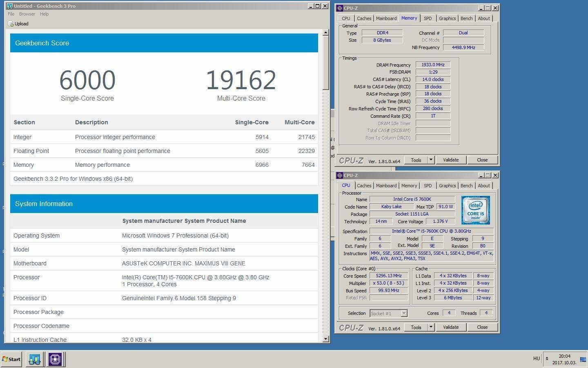The width and height of the screenshot is (588, 368).
Task: Click the Core Voltage 1.376 V field
Action: 440,221
